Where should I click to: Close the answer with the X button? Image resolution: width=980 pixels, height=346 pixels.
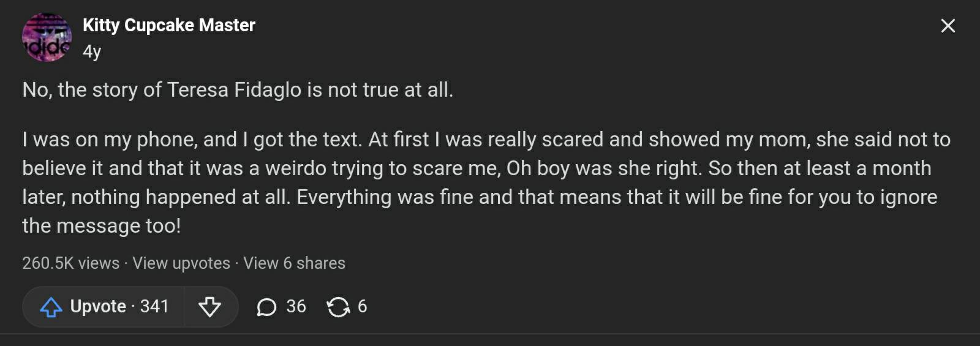coord(948,26)
